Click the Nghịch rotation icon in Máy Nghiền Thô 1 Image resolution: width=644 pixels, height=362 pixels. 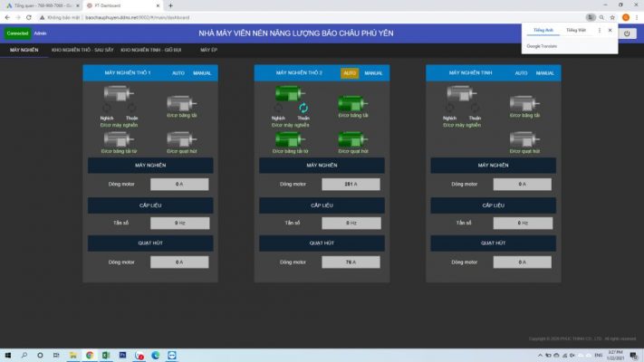tap(106, 109)
